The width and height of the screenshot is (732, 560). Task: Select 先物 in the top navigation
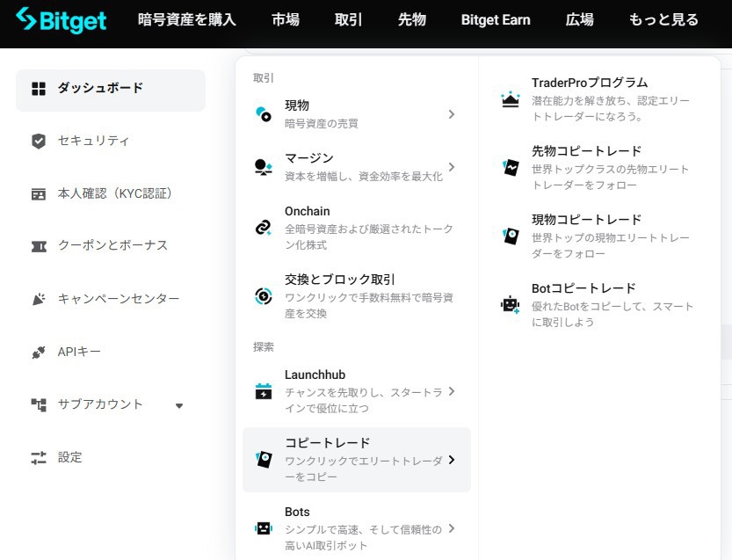(411, 18)
